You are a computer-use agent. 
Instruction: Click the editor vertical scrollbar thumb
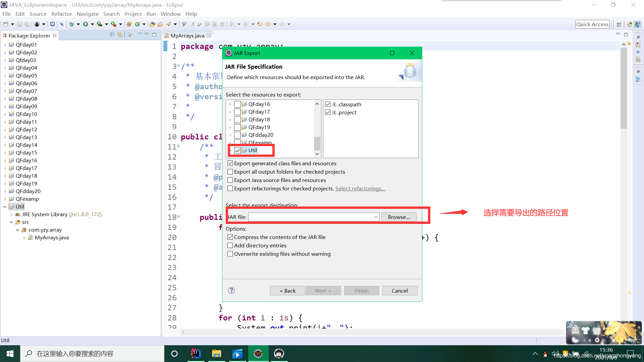[624, 88]
